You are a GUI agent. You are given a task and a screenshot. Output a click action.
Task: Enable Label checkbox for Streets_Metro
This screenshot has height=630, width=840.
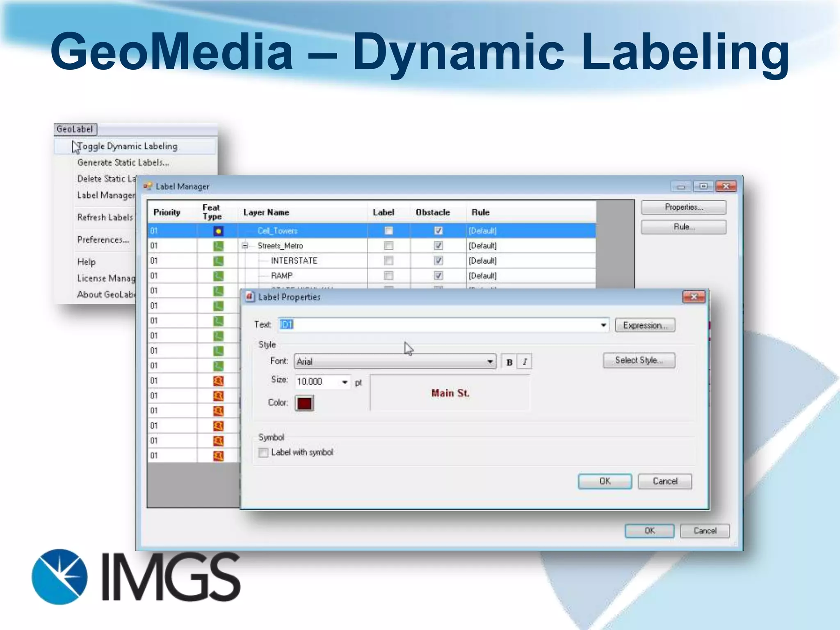point(388,246)
